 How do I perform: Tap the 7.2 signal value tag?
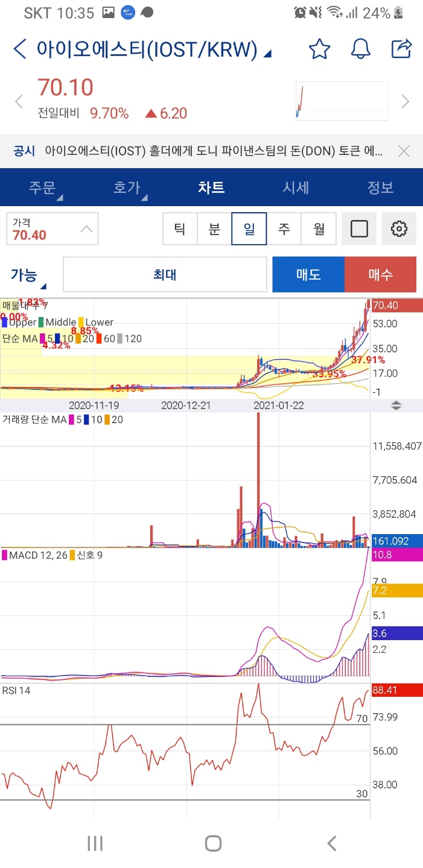click(396, 591)
